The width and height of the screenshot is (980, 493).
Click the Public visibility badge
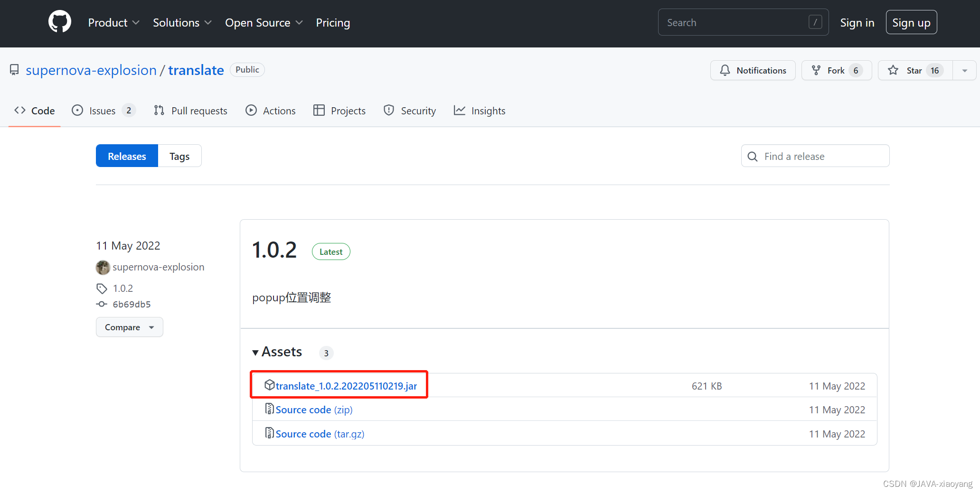pyautogui.click(x=247, y=70)
